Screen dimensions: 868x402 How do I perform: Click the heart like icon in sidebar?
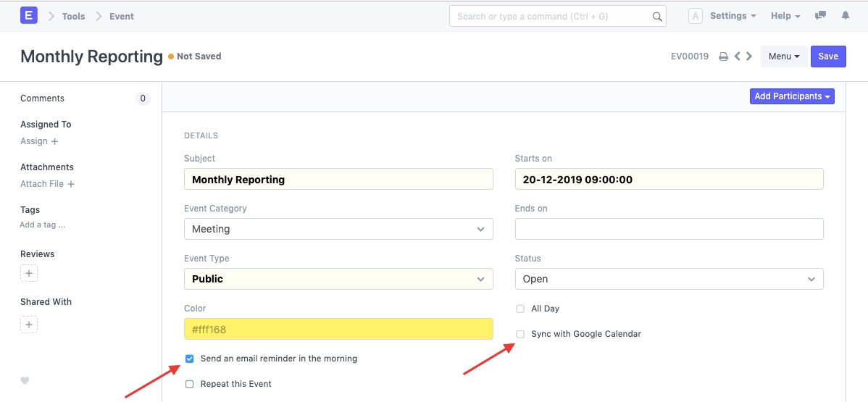click(25, 380)
